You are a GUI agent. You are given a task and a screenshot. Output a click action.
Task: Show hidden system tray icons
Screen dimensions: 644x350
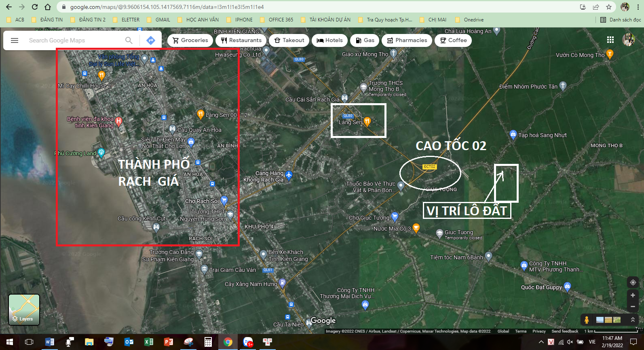(541, 342)
